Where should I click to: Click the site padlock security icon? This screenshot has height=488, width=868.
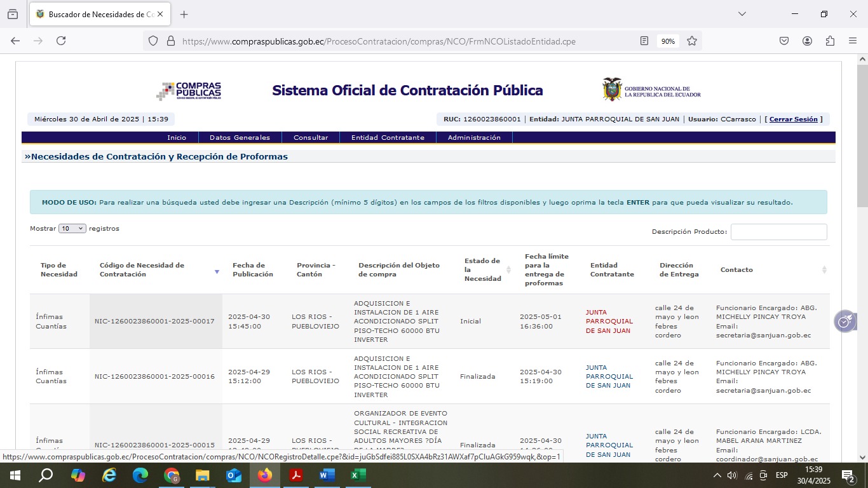[x=170, y=41]
